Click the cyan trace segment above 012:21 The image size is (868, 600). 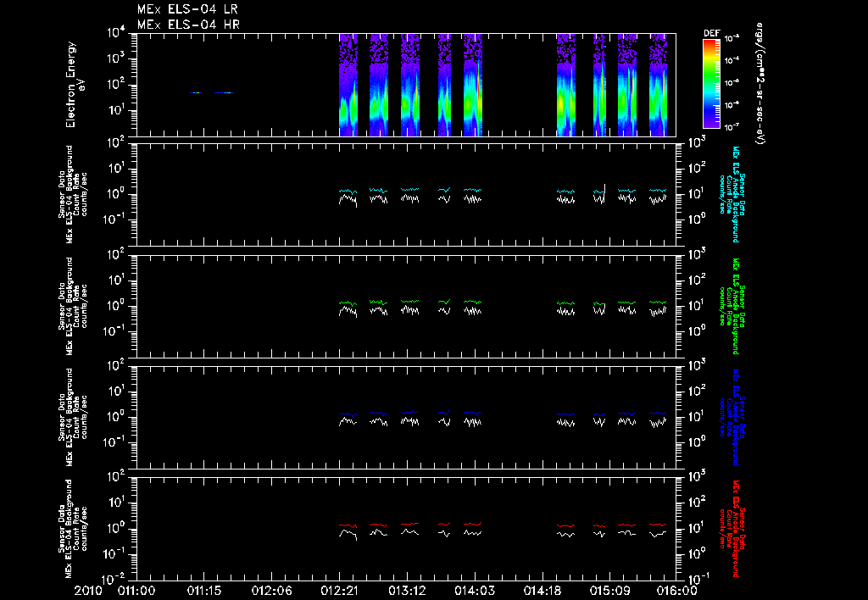(348, 191)
